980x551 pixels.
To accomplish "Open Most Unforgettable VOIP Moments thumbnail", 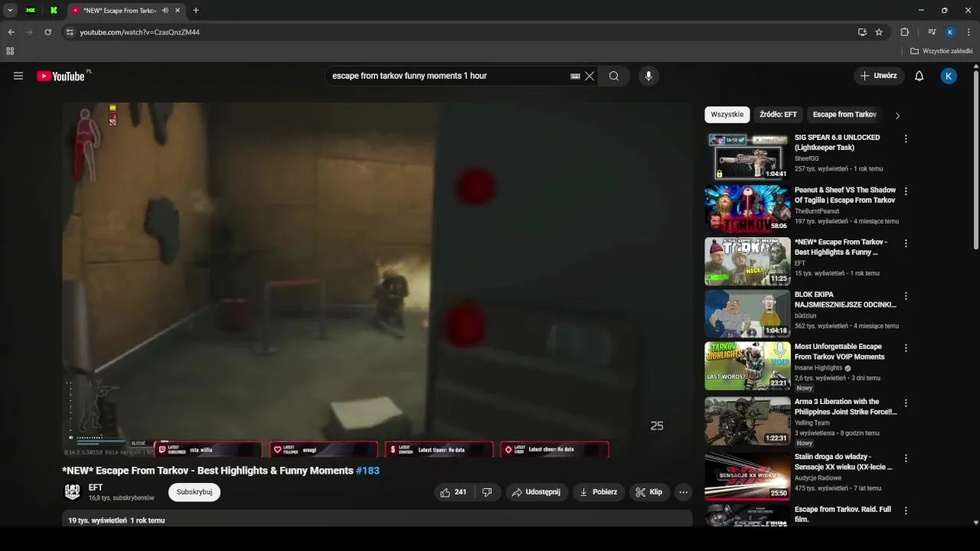I will [x=747, y=365].
